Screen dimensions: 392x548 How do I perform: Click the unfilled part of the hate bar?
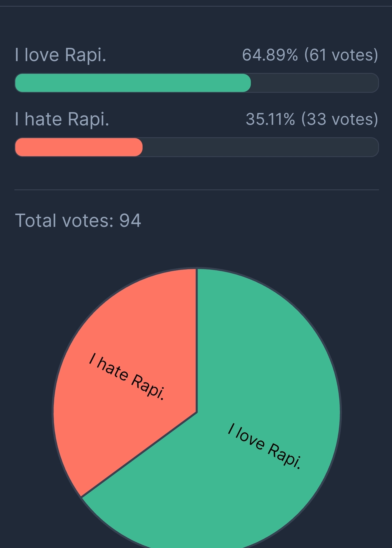pyautogui.click(x=260, y=147)
